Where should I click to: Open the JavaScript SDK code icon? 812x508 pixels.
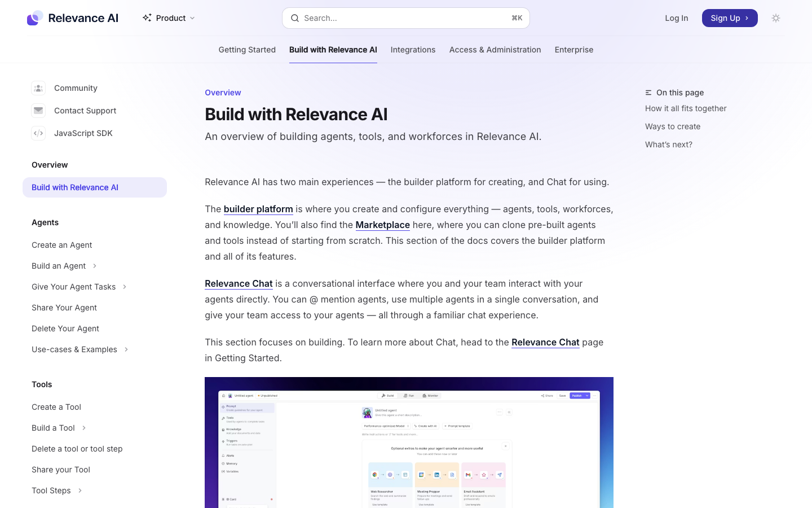pyautogui.click(x=38, y=133)
